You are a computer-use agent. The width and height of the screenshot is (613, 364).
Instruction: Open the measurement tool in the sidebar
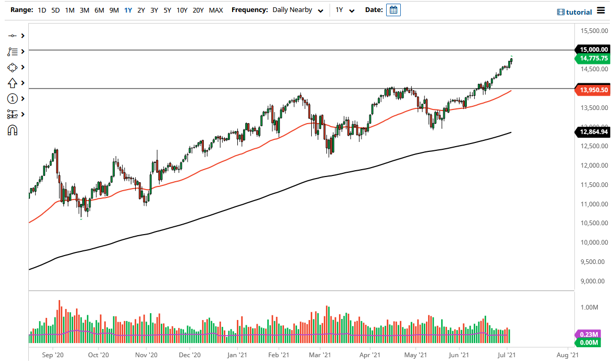pos(12,114)
